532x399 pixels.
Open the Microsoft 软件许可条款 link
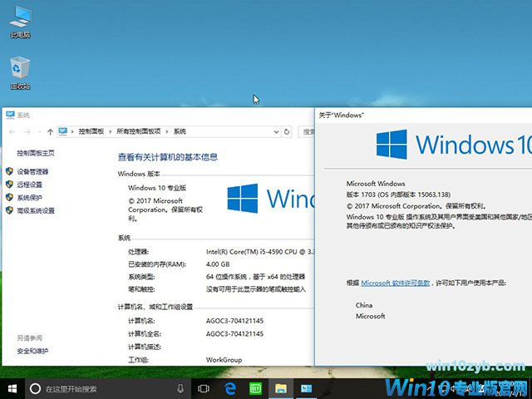click(395, 283)
